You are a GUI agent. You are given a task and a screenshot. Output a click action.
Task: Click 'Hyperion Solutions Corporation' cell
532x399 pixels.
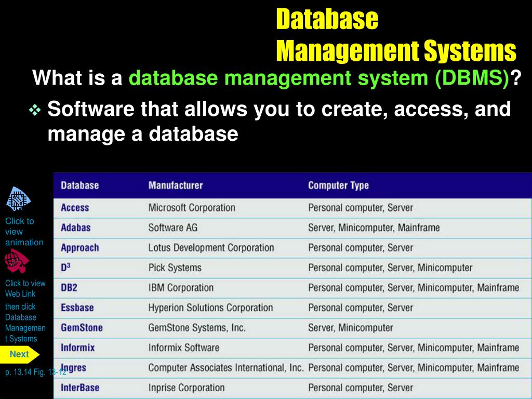click(x=211, y=308)
